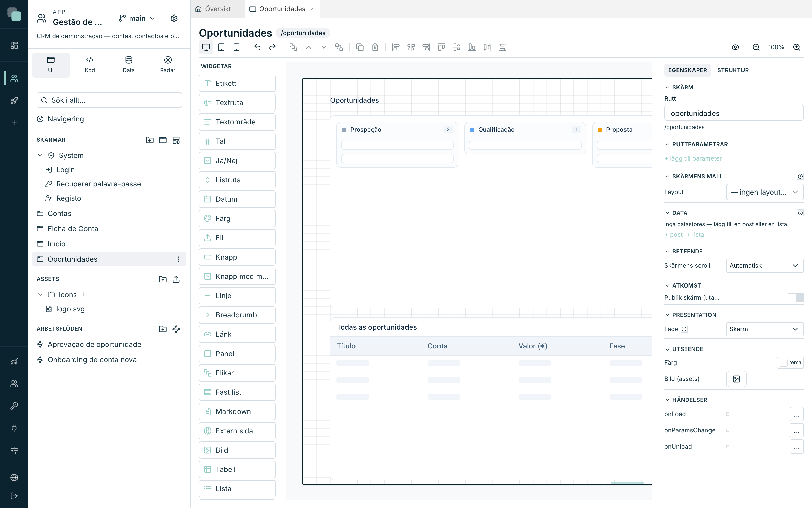
Task: Switch to mobile phone preview mode
Action: 236,47
